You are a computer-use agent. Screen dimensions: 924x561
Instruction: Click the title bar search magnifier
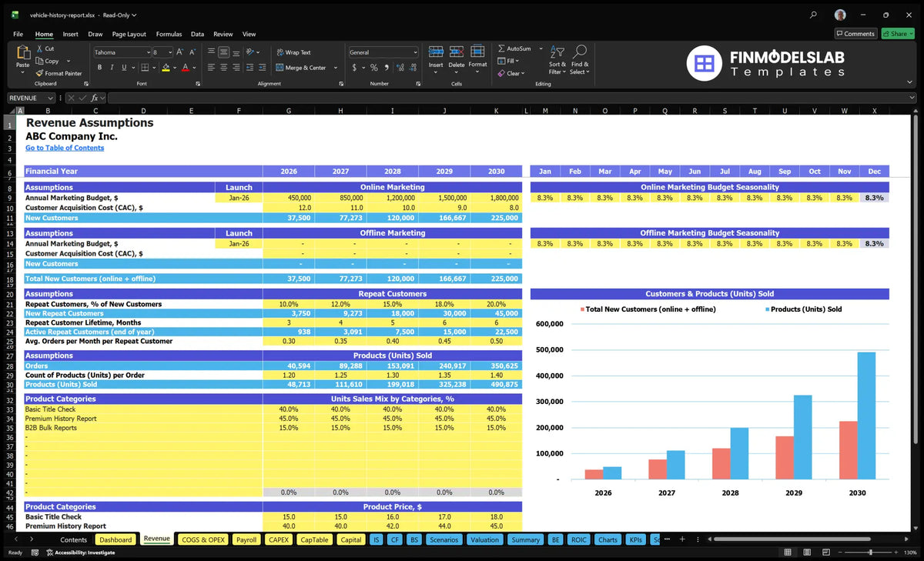point(814,15)
